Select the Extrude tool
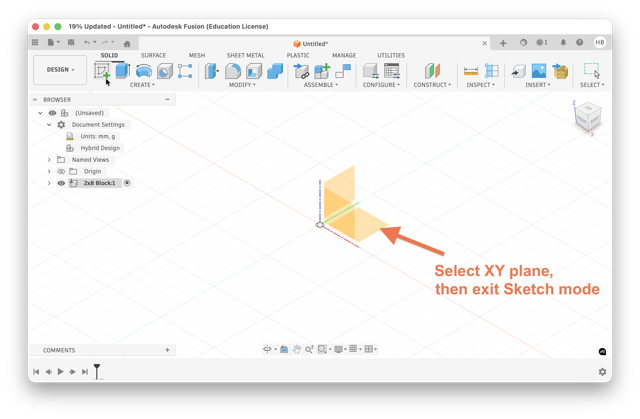Viewport: 640px width, 419px height. pos(122,71)
